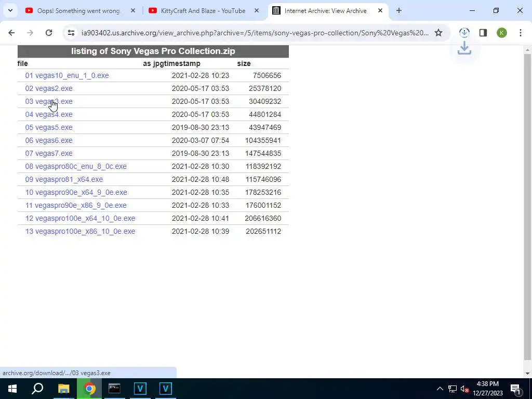The height and width of the screenshot is (399, 532).
Task: Bookmark this page with the star icon
Action: [438, 33]
